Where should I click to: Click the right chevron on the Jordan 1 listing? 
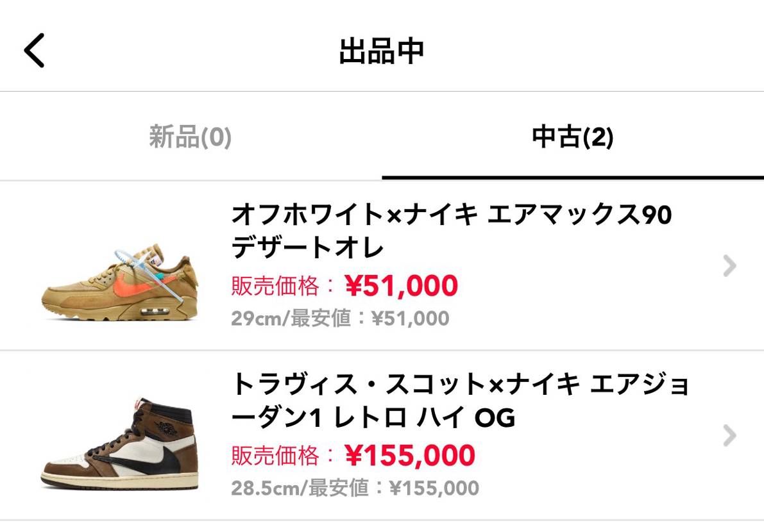729,436
